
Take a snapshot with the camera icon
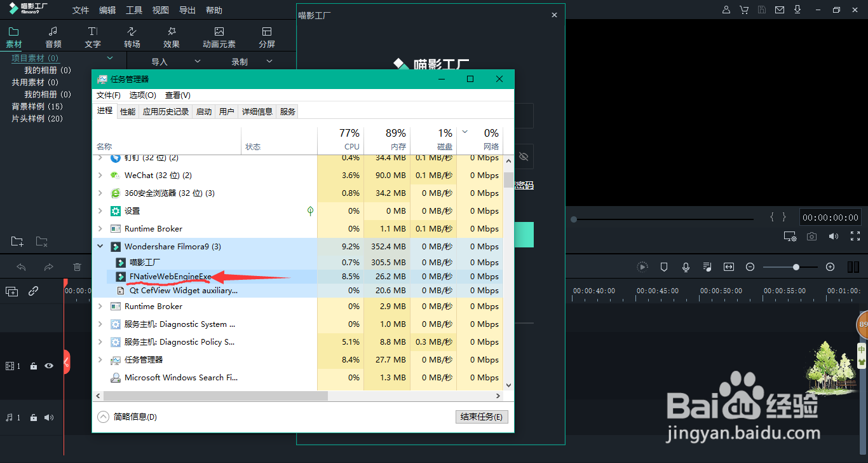811,236
